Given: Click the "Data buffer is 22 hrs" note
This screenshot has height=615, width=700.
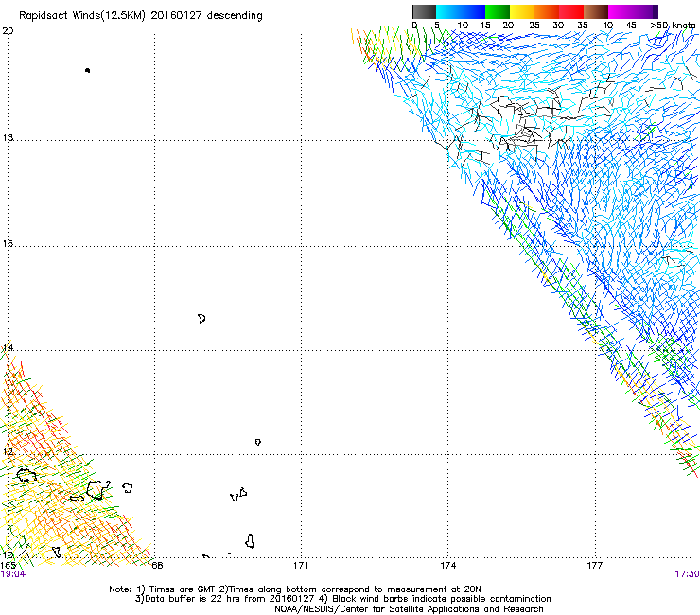Looking at the screenshot, I should (x=224, y=599).
